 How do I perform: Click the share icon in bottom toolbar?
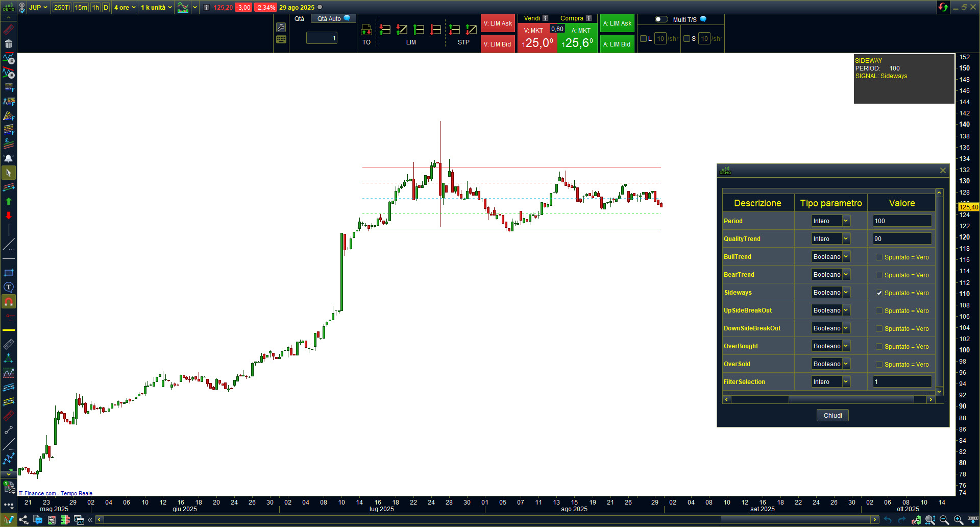[23, 520]
